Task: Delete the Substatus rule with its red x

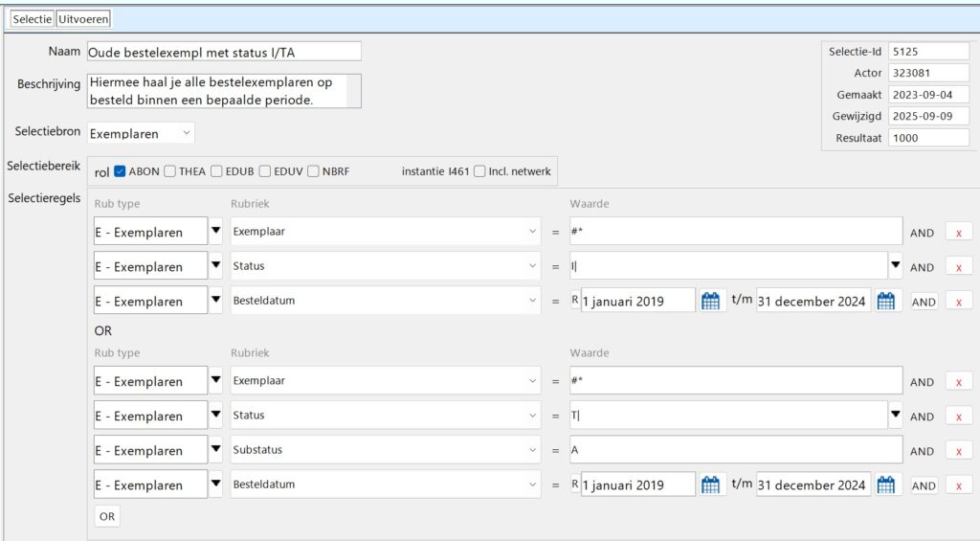Action: click(x=958, y=451)
